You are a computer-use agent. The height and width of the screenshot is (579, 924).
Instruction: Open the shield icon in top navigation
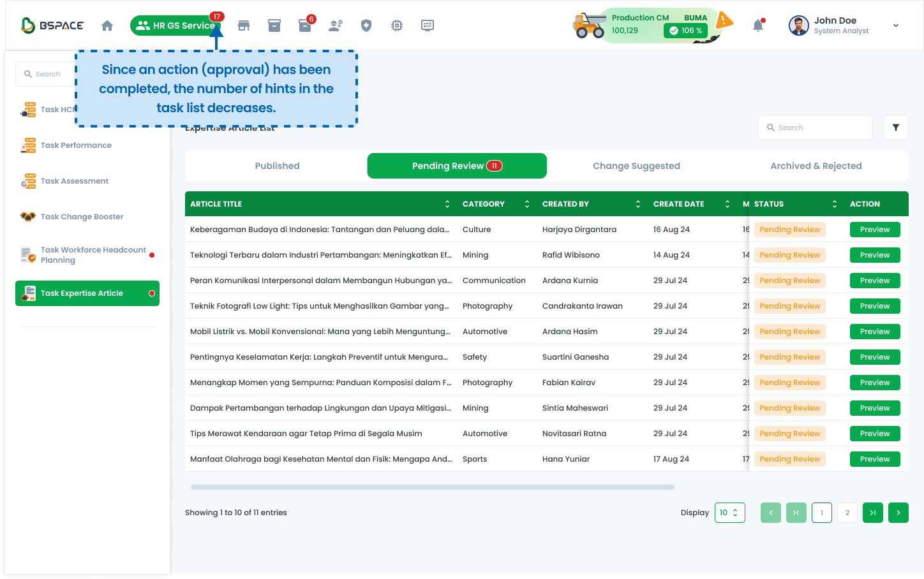pos(366,26)
